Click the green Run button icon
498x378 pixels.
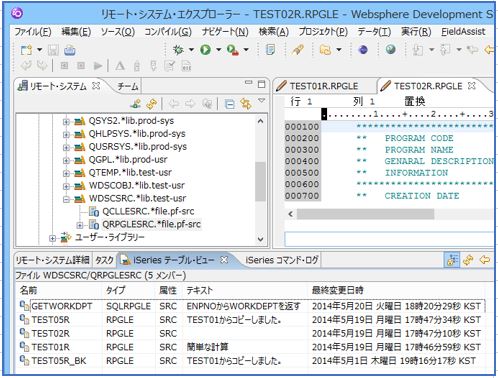pos(206,50)
